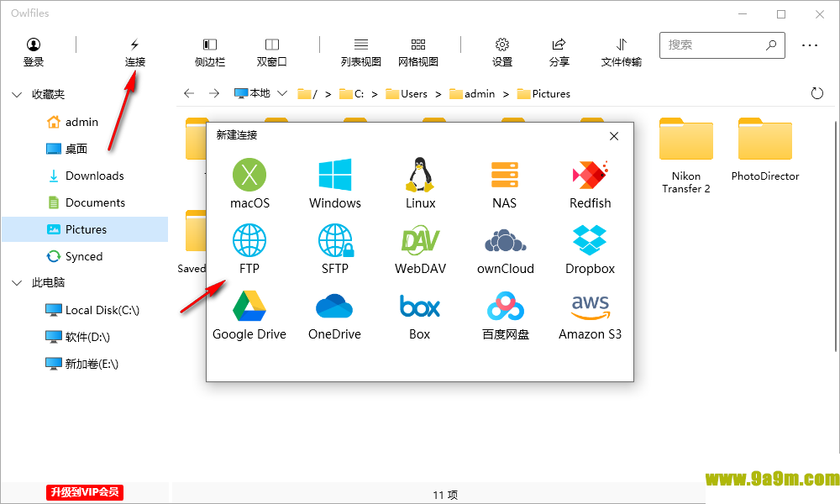Choose SFTP connection type

tap(335, 249)
